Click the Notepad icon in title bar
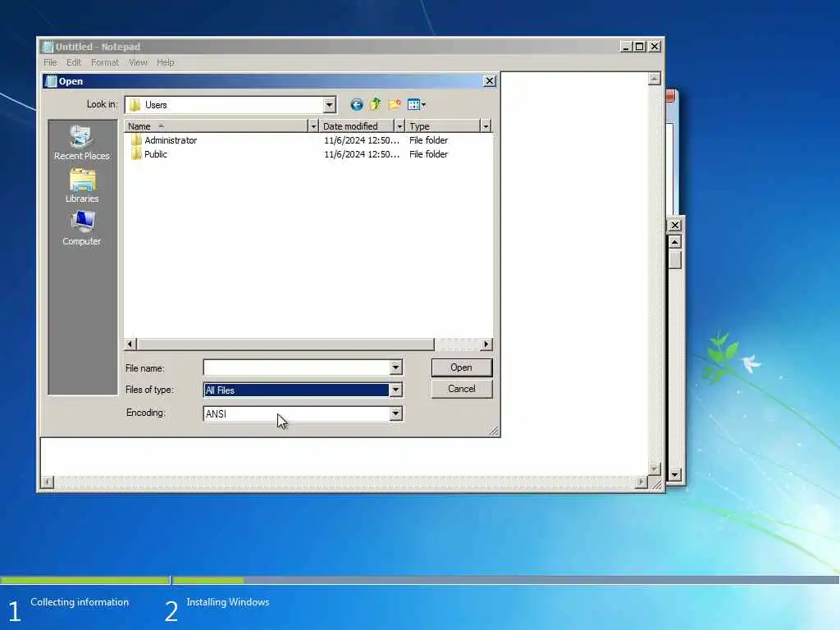This screenshot has height=630, width=840. tap(48, 47)
